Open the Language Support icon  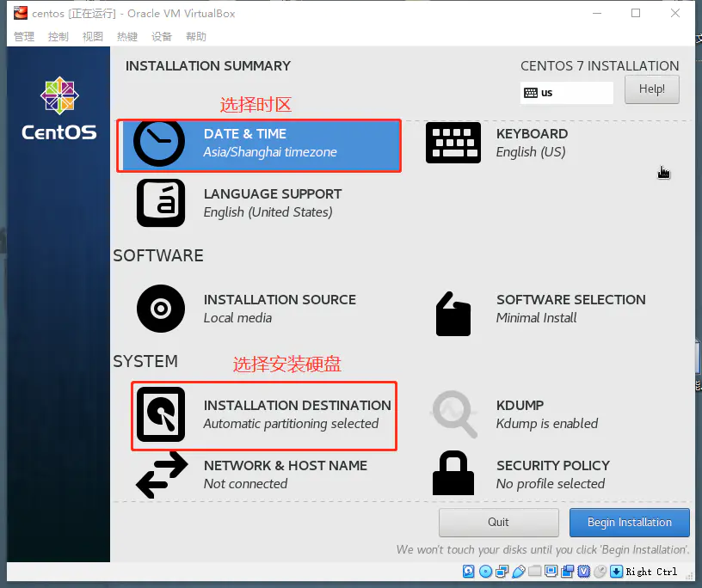pyautogui.click(x=161, y=203)
